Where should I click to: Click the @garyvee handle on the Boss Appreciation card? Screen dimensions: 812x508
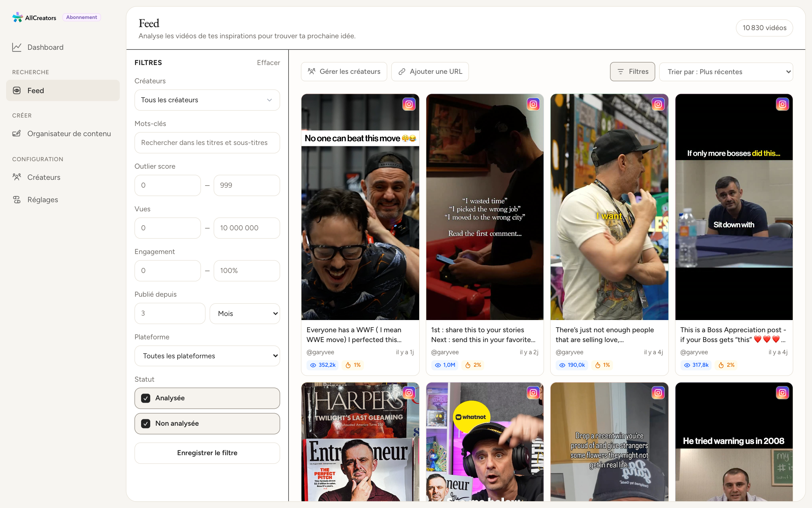click(694, 352)
